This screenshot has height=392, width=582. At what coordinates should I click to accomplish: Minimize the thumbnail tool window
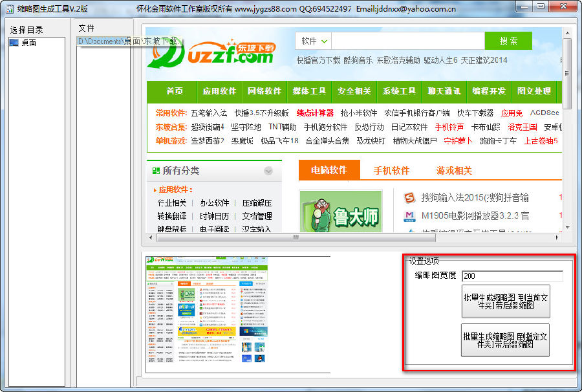pos(524,6)
